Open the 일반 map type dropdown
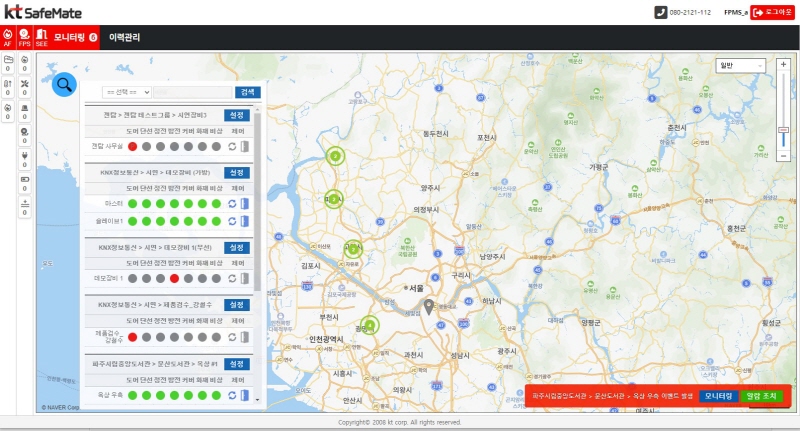The width and height of the screenshot is (800, 431). [x=740, y=65]
